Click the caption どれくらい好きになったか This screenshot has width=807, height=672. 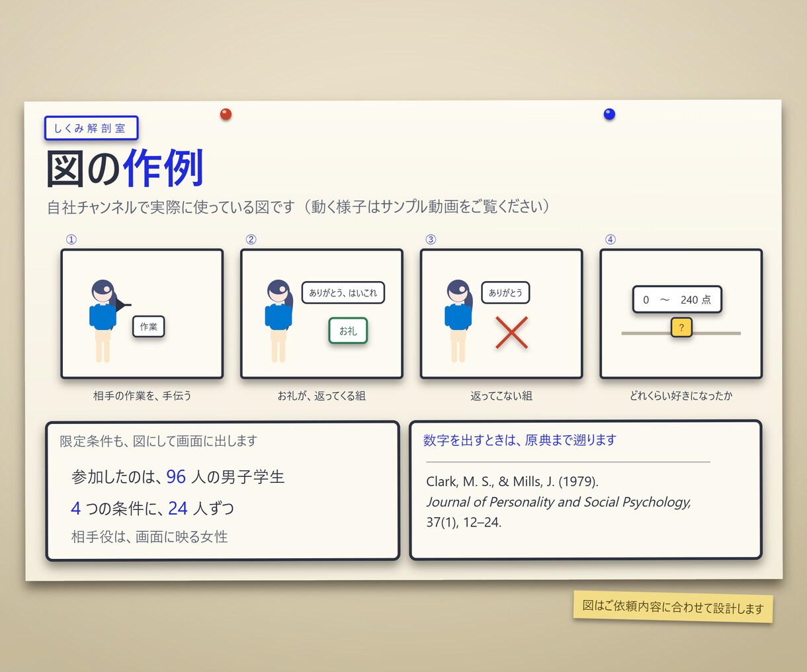click(x=681, y=396)
